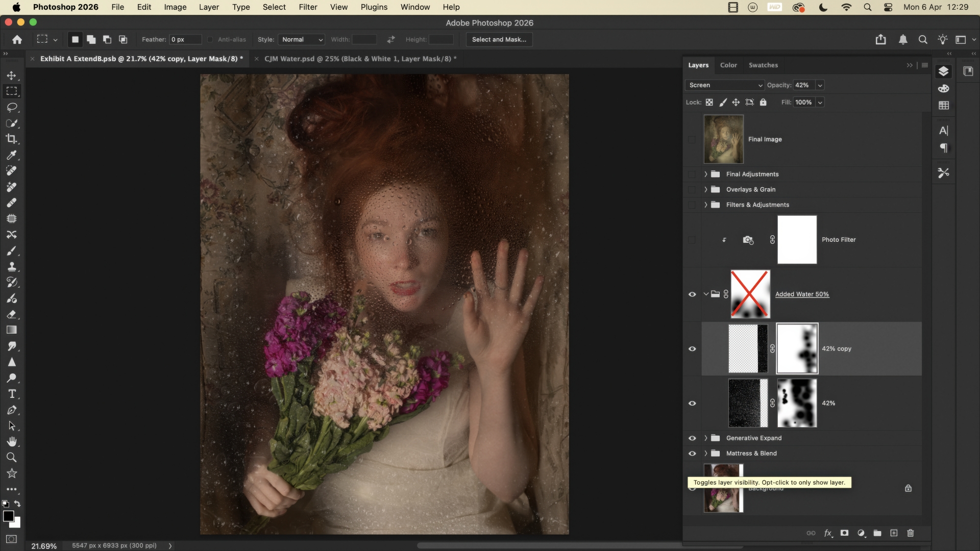980x551 pixels.
Task: Open the Screen blend mode dropdown
Action: click(x=724, y=85)
